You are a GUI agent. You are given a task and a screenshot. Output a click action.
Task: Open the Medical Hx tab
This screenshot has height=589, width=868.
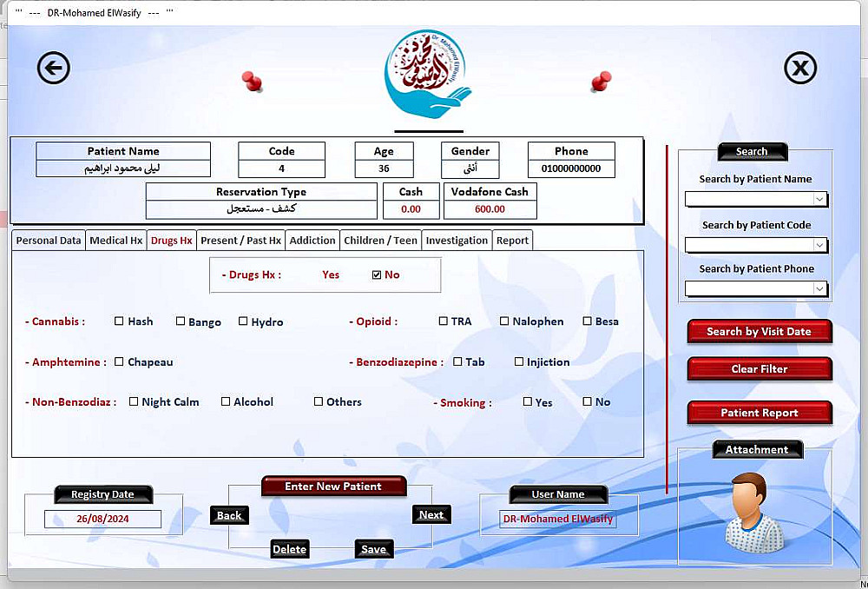tap(115, 241)
